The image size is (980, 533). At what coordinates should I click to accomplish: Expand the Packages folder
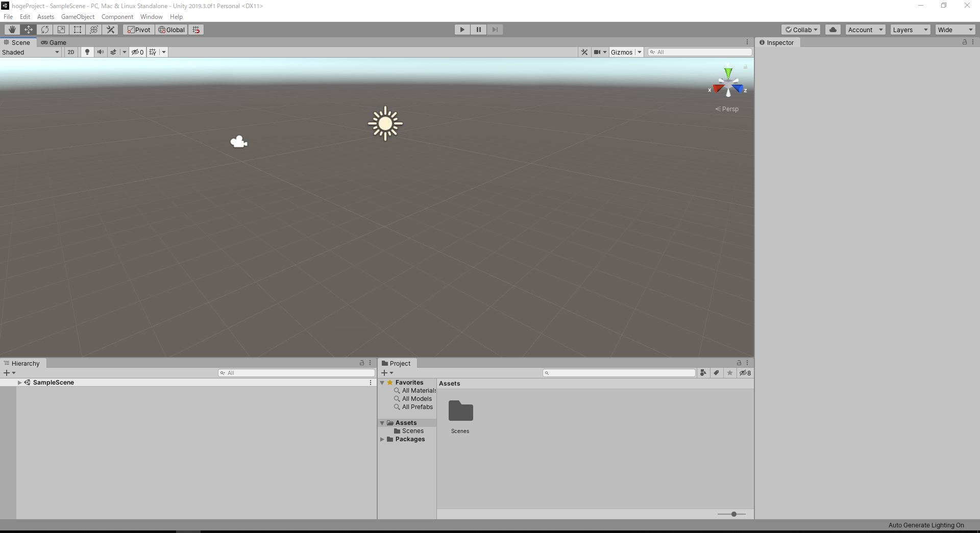(x=382, y=439)
